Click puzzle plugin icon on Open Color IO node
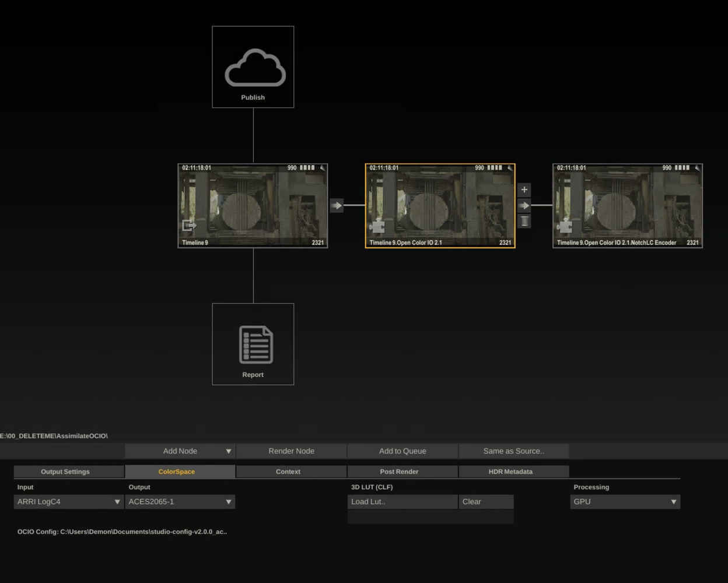This screenshot has height=583, width=728. (x=377, y=226)
